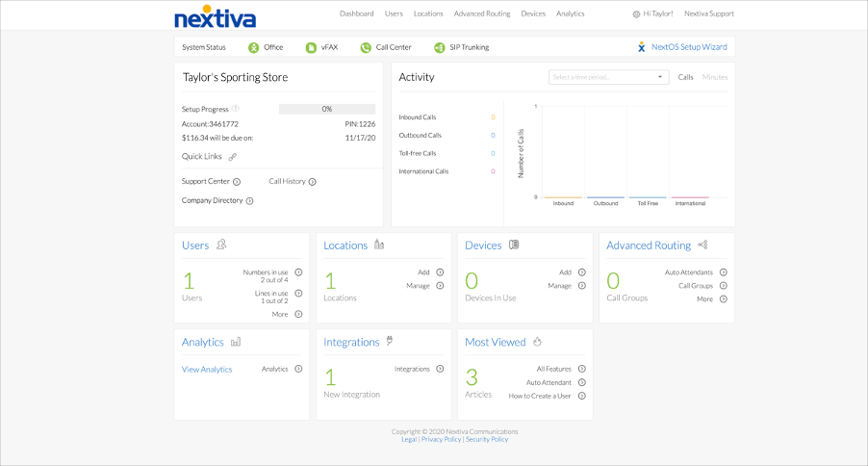Open Company Directory arrow icon
The width and height of the screenshot is (868, 466).
point(249,201)
